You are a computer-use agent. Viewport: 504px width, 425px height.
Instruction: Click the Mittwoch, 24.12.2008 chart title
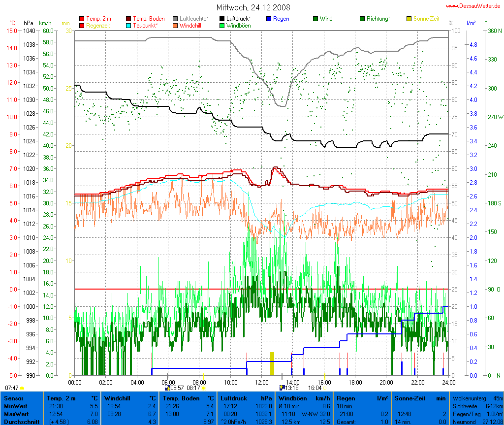coord(253,7)
